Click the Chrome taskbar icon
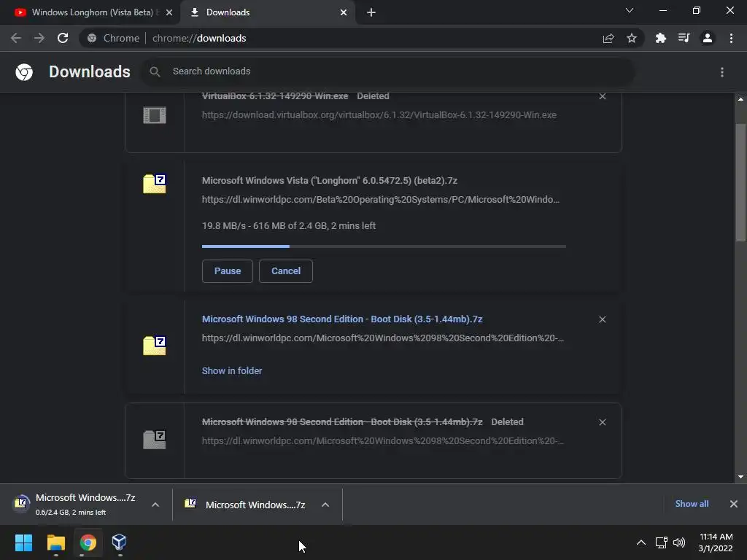The image size is (747, 560). [88, 542]
